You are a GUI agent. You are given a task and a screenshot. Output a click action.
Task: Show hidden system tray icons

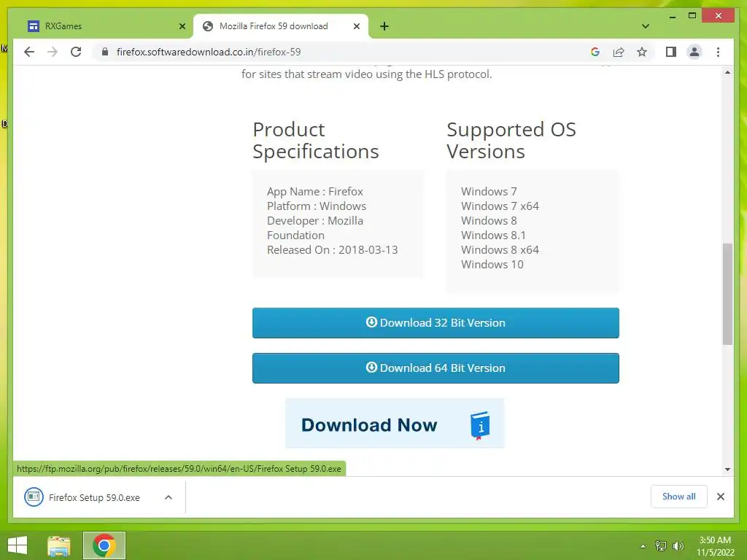(x=643, y=546)
